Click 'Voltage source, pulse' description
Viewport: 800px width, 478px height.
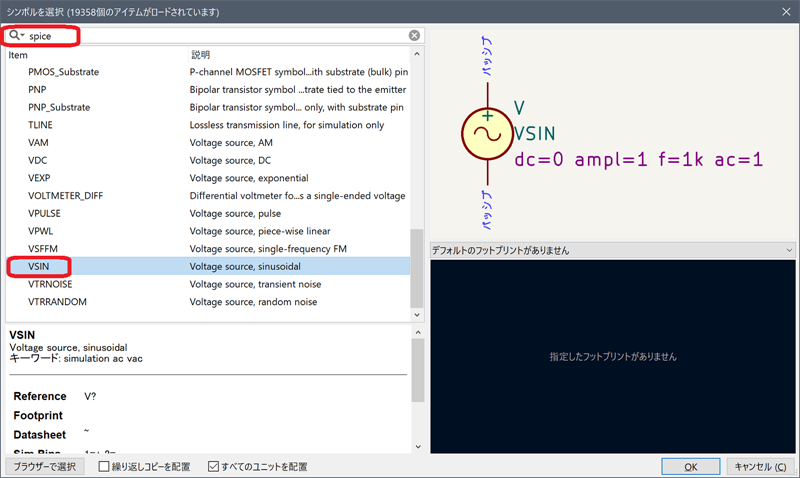coord(235,213)
